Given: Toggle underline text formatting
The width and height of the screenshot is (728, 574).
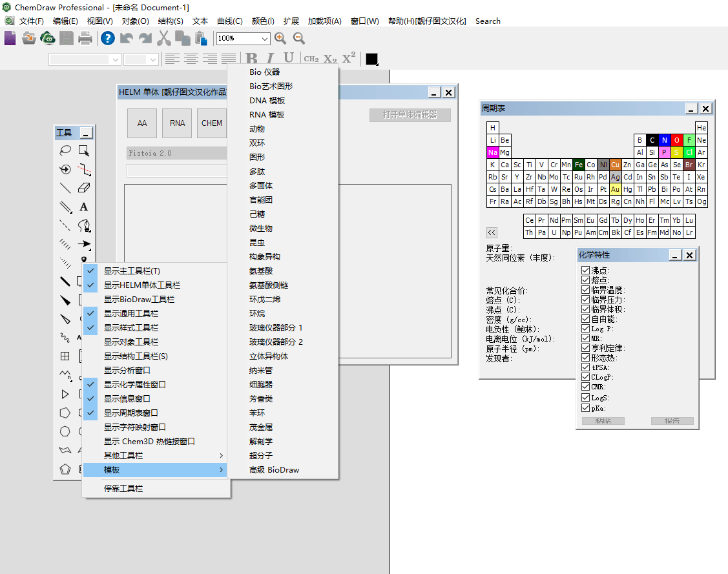Looking at the screenshot, I should (288, 59).
